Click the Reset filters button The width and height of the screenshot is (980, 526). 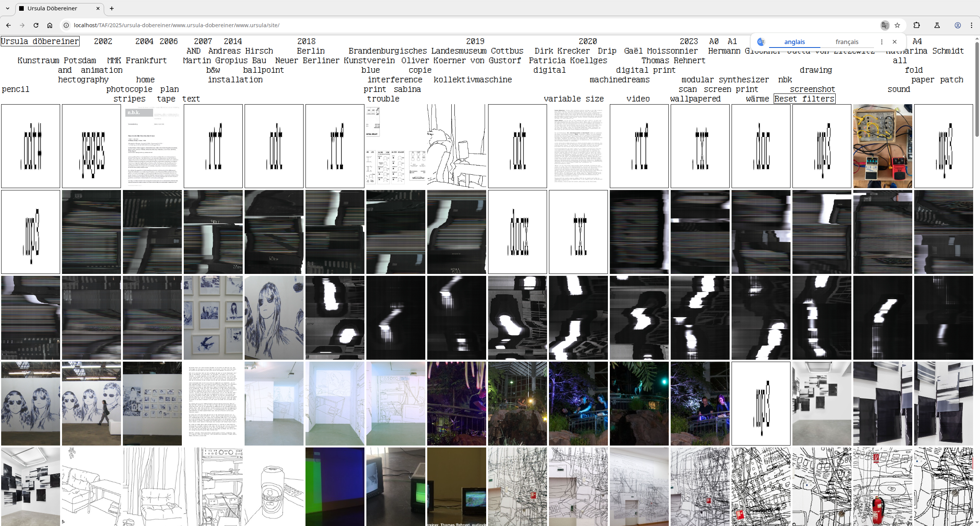[x=804, y=99]
